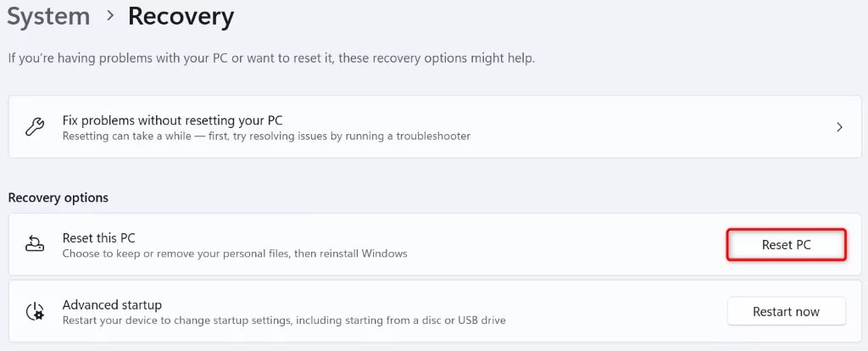Click the recovery options intro sentence
The width and height of the screenshot is (868, 351).
point(271,58)
